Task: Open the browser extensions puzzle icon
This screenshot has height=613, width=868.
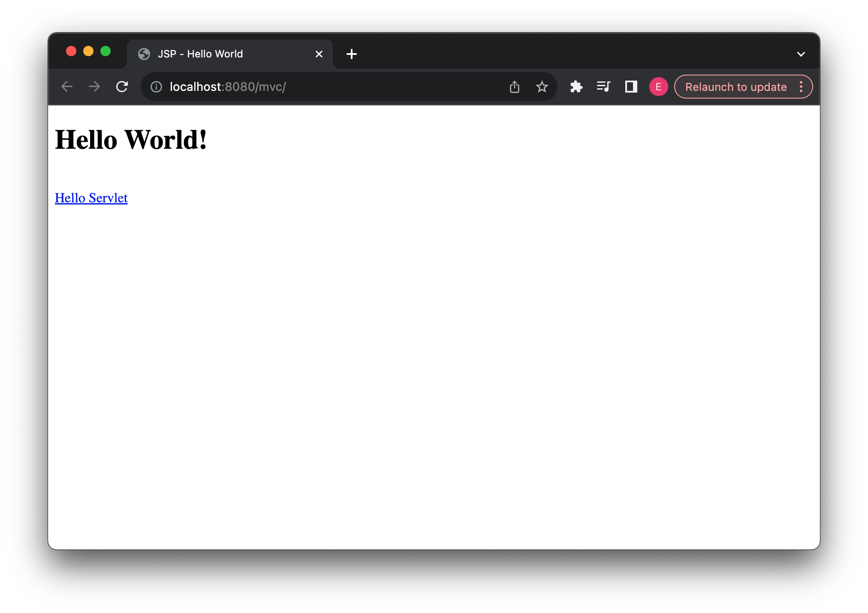Action: click(576, 87)
